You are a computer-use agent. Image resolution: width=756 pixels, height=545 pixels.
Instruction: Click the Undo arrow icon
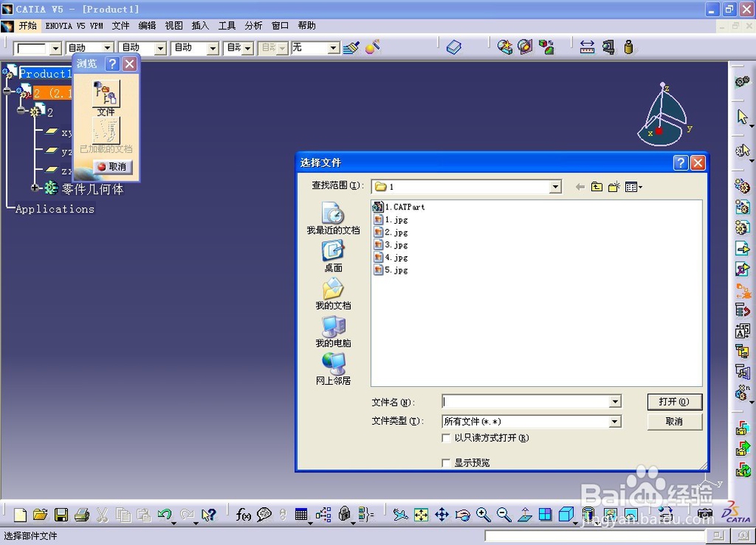tap(164, 515)
